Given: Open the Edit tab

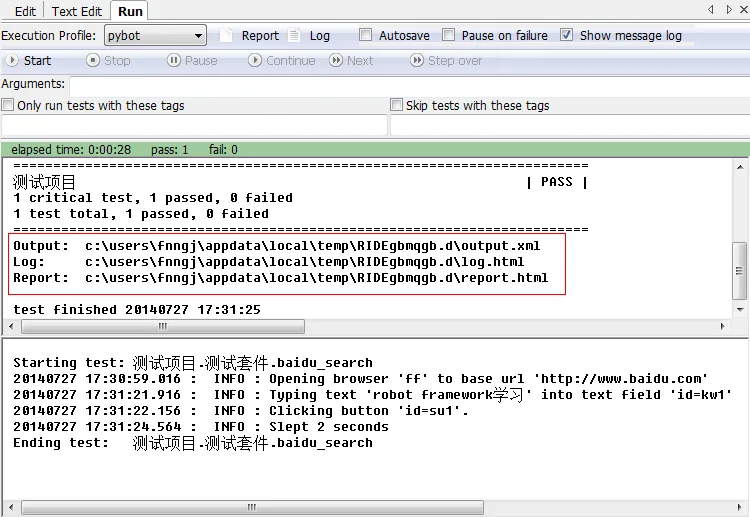Looking at the screenshot, I should pyautogui.click(x=25, y=11).
